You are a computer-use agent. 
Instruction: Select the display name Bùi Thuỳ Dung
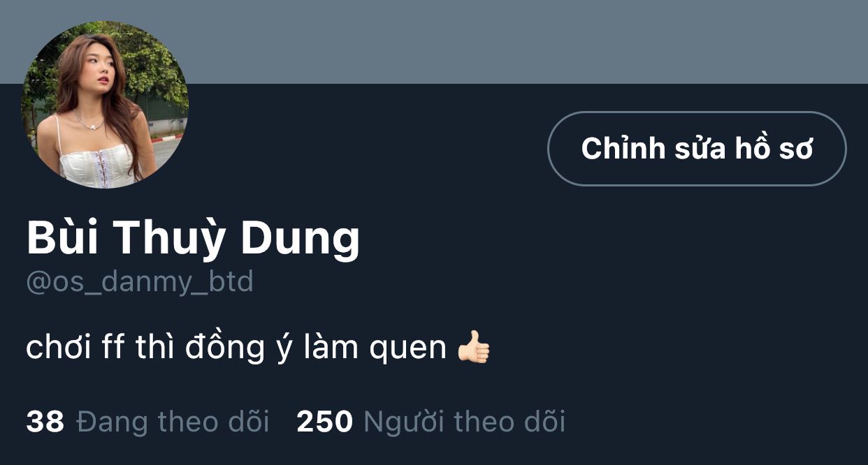coord(193,239)
